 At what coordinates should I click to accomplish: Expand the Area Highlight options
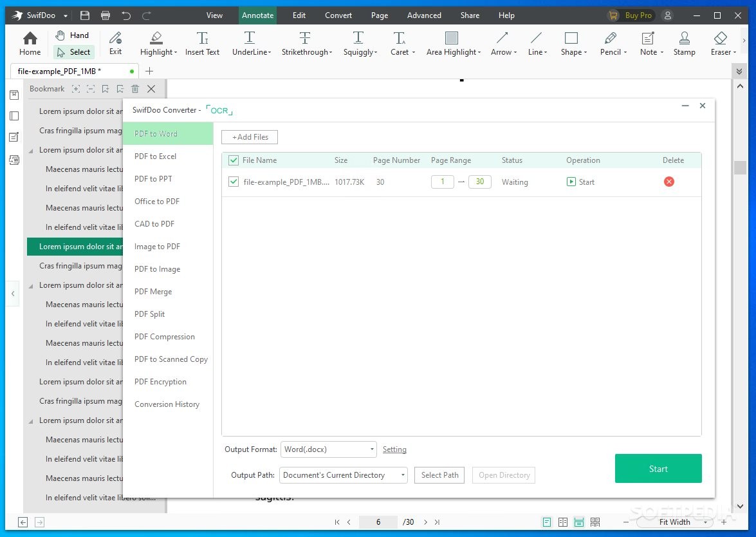479,52
